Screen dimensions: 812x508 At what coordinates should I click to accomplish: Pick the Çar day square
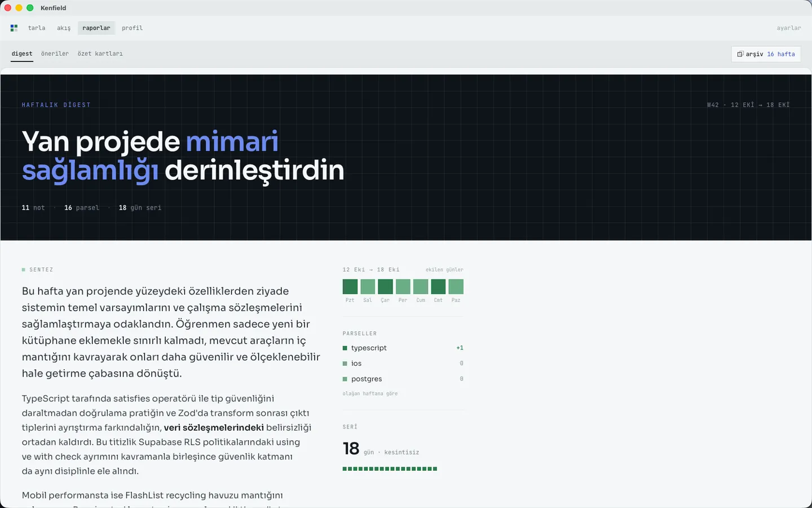click(x=385, y=287)
